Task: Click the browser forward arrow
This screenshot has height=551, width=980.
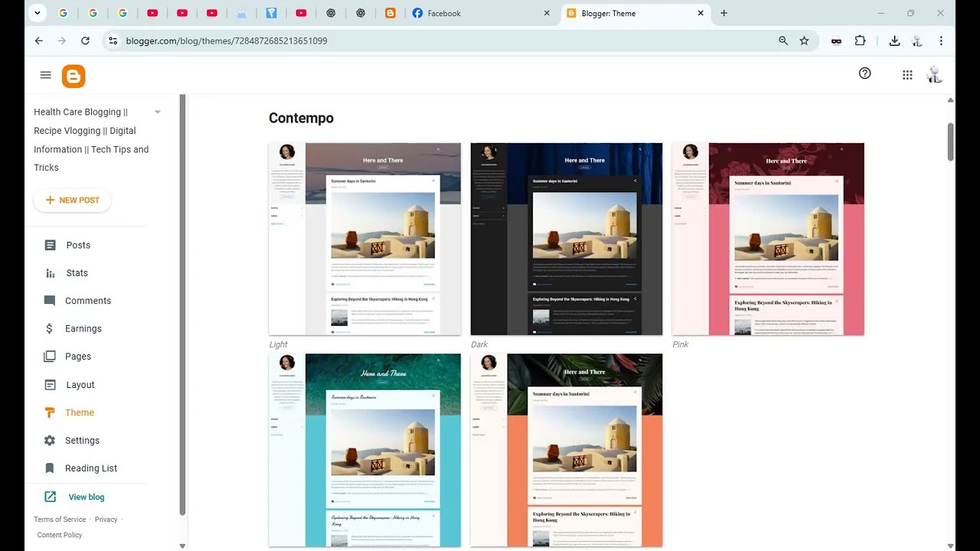Action: [x=62, y=41]
